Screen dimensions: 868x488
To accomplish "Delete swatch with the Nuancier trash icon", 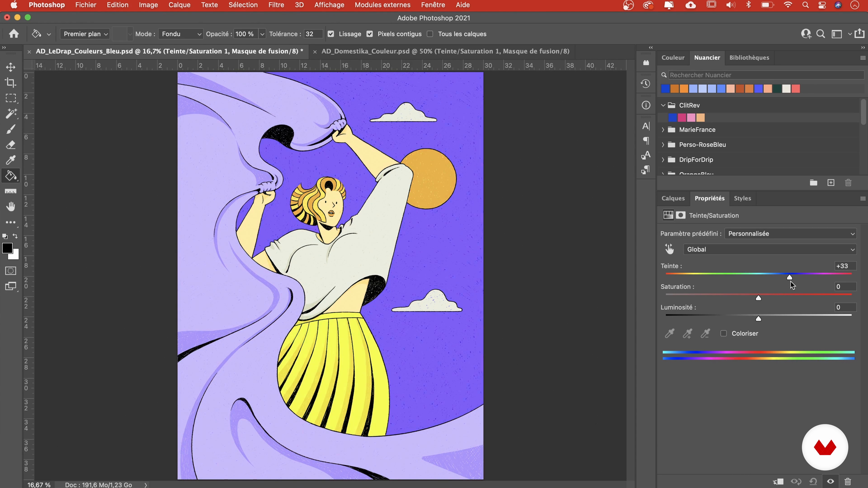I will coord(849,183).
